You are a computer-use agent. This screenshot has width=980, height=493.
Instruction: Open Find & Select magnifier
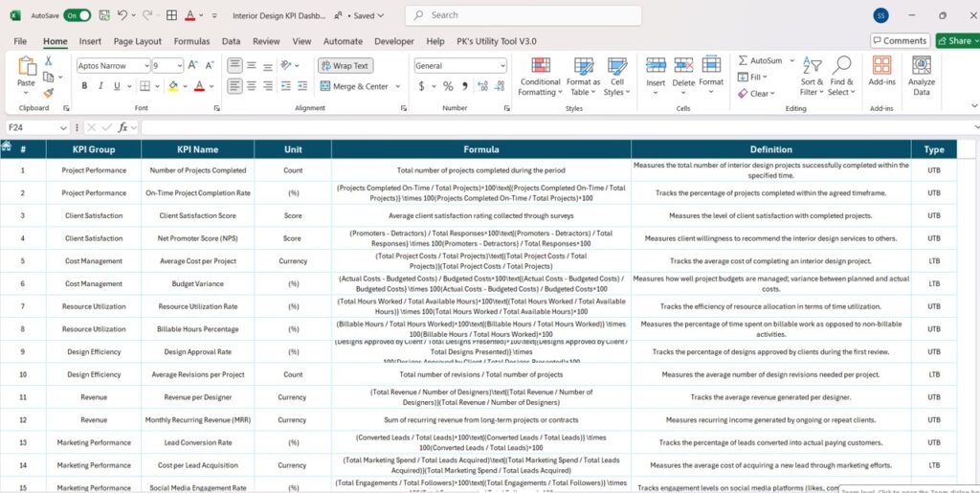[841, 77]
